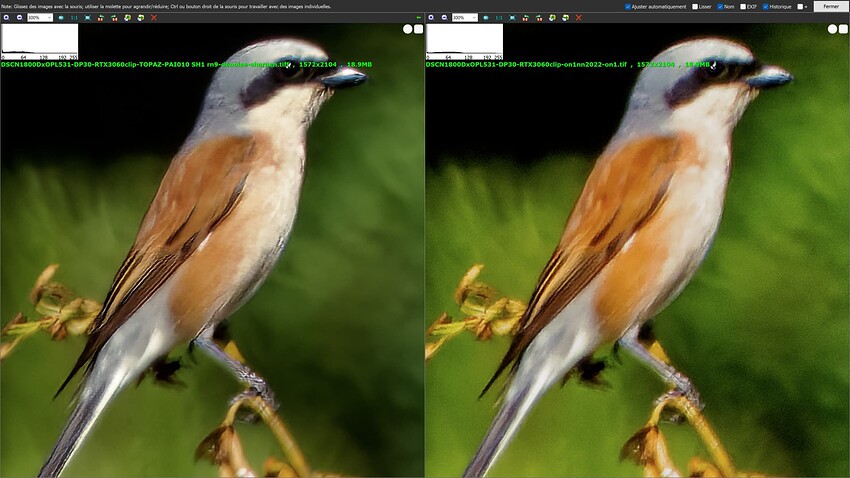Click the 1:1 actual size icon, right pane
This screenshot has width=850, height=478.
click(498, 18)
